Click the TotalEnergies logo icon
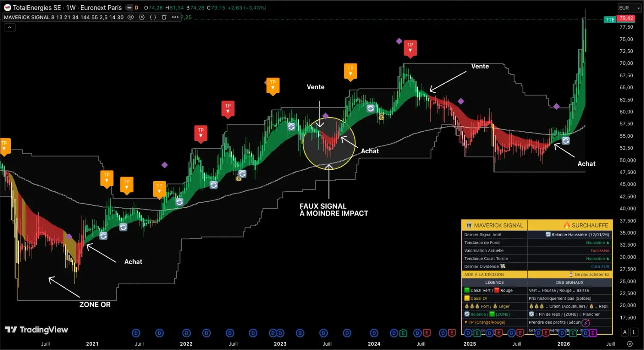Screen dimensions: 644x350 pyautogui.click(x=7, y=8)
